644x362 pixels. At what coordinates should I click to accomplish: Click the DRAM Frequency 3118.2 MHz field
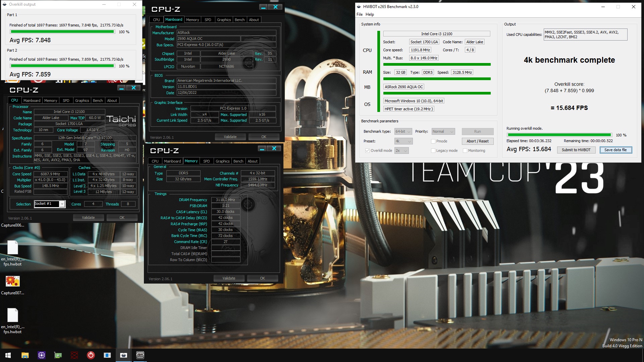click(x=225, y=200)
